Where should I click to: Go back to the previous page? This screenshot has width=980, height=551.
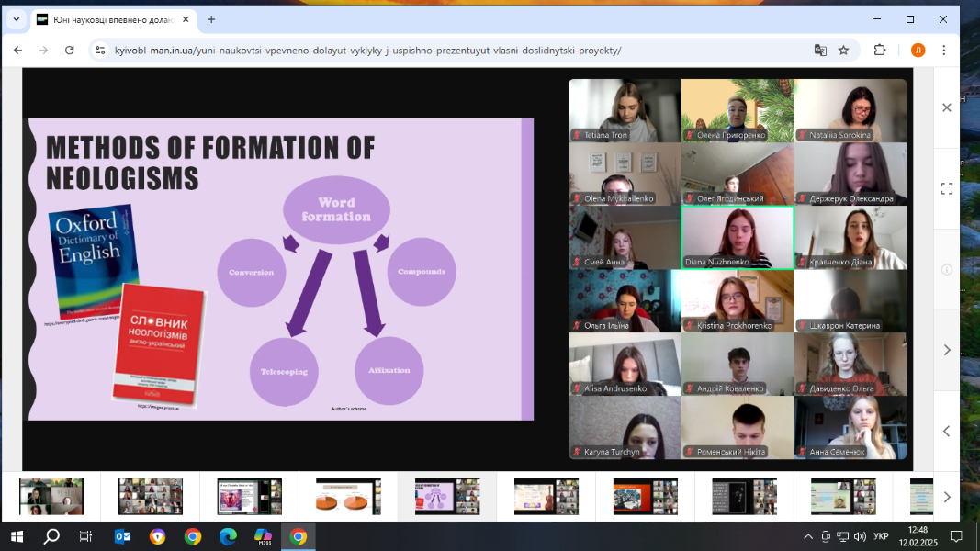click(18, 50)
